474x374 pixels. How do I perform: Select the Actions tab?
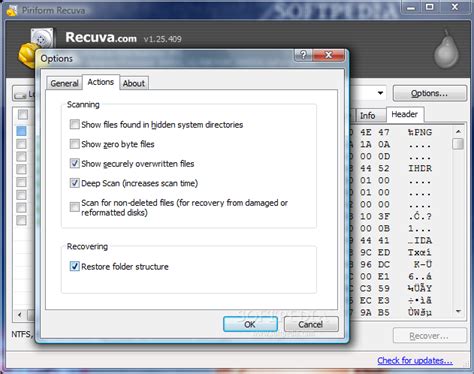point(101,82)
